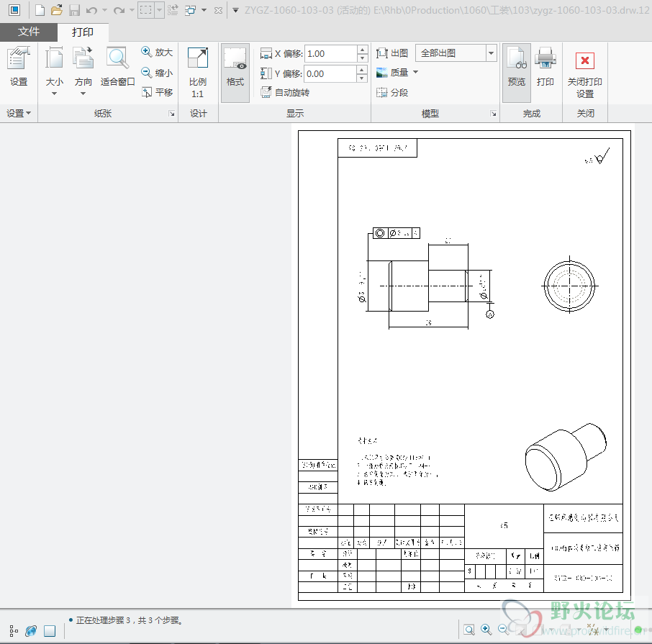
Task: Click 缩小 zoom out button
Action: pyautogui.click(x=157, y=73)
